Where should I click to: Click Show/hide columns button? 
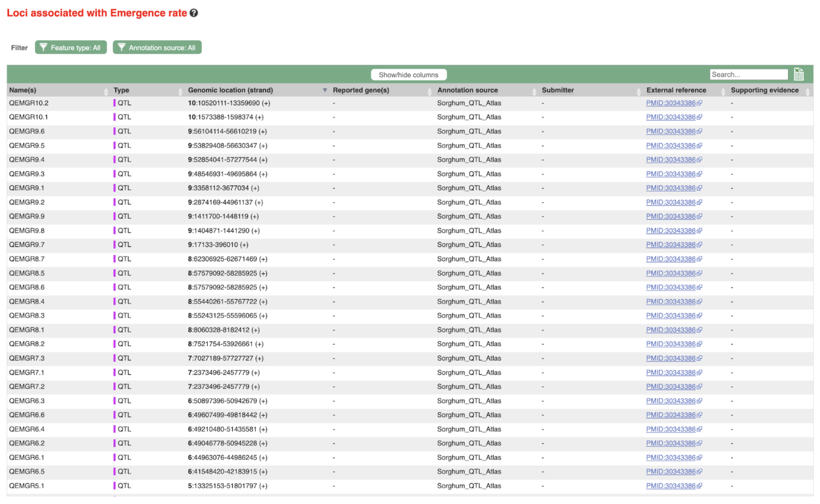[408, 75]
